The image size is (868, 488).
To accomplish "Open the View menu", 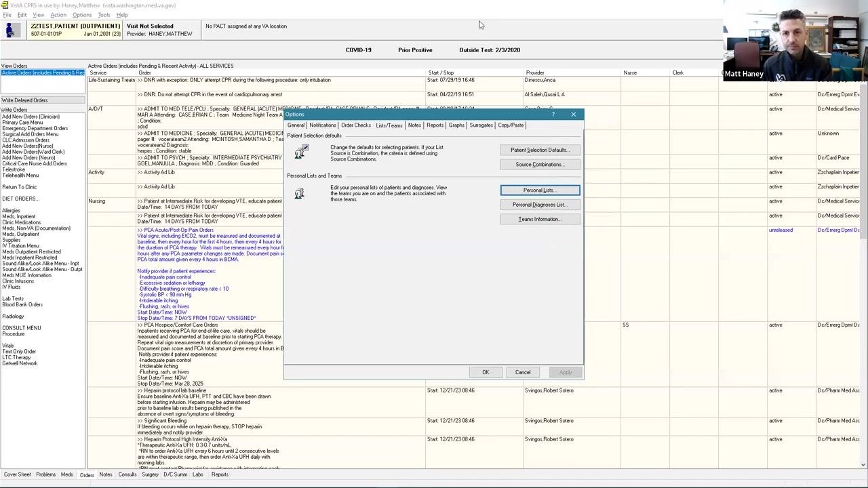I will 39,15.
